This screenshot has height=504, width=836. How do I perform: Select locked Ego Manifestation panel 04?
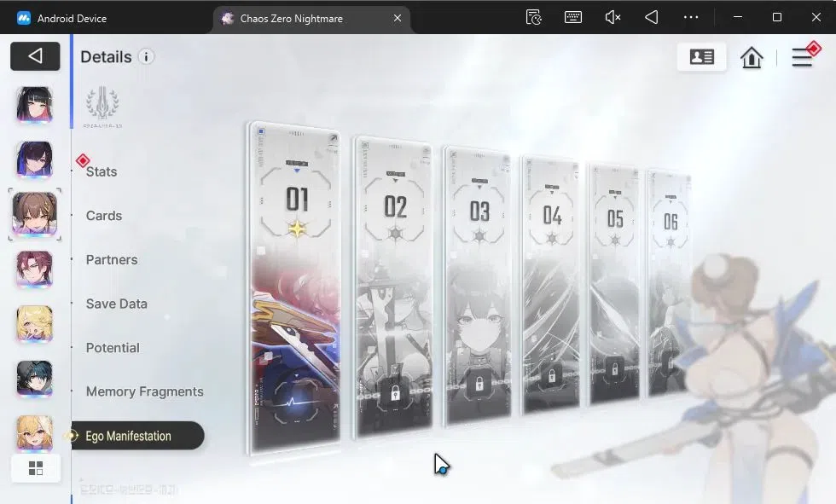click(x=551, y=284)
